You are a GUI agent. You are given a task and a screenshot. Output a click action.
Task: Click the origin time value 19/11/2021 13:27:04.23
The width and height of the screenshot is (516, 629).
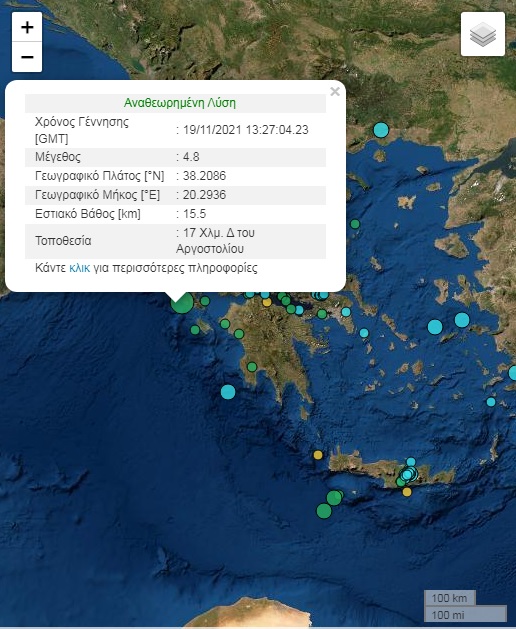tap(246, 130)
